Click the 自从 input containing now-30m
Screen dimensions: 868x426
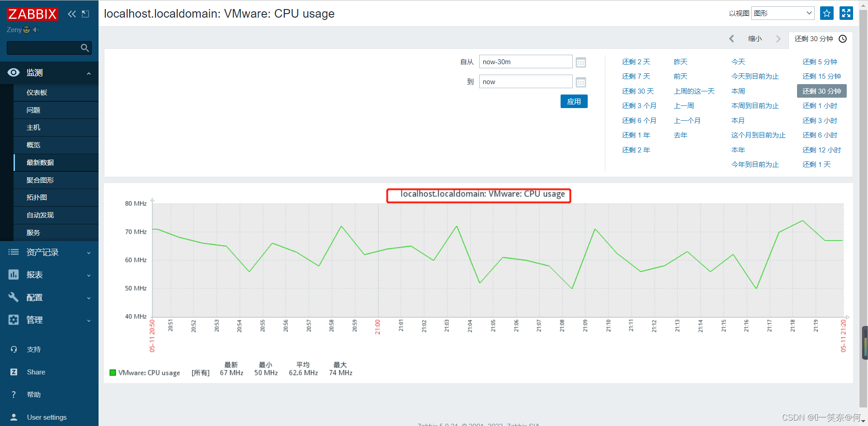[x=526, y=62]
